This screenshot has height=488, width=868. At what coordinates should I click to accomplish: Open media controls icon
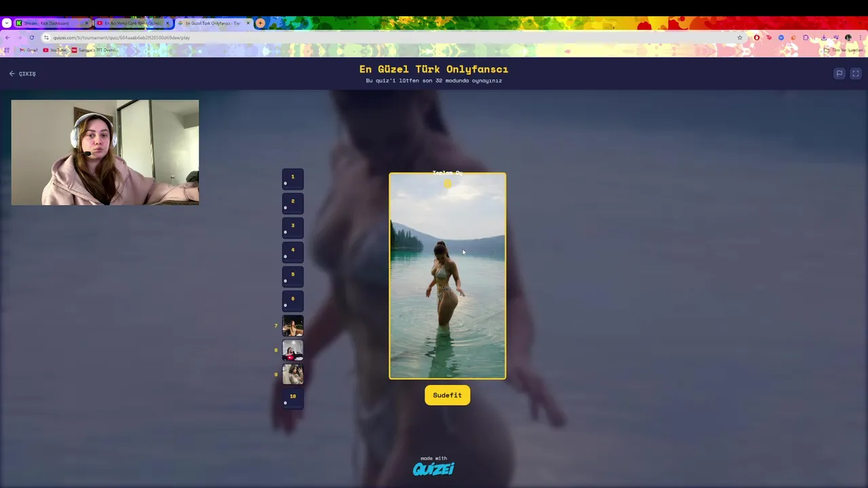click(835, 37)
